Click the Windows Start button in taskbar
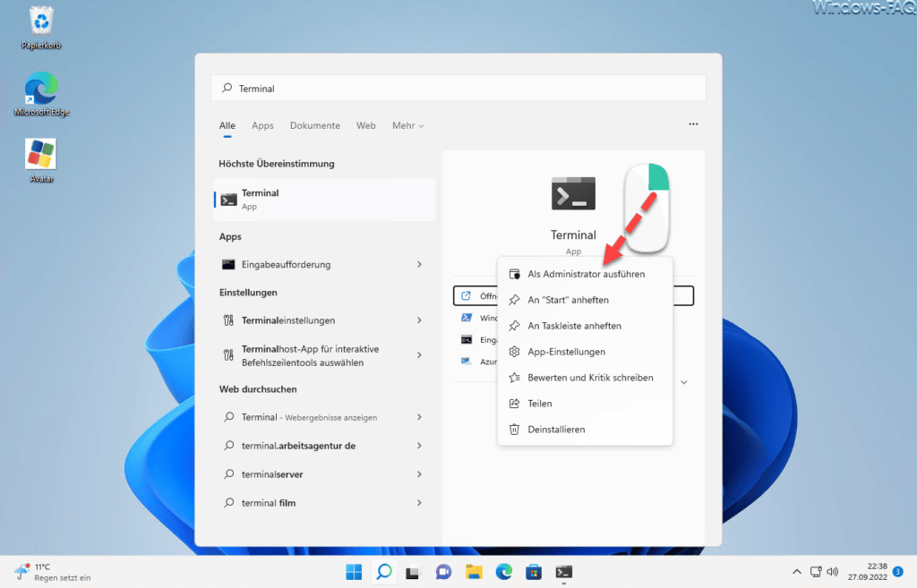 tap(354, 572)
